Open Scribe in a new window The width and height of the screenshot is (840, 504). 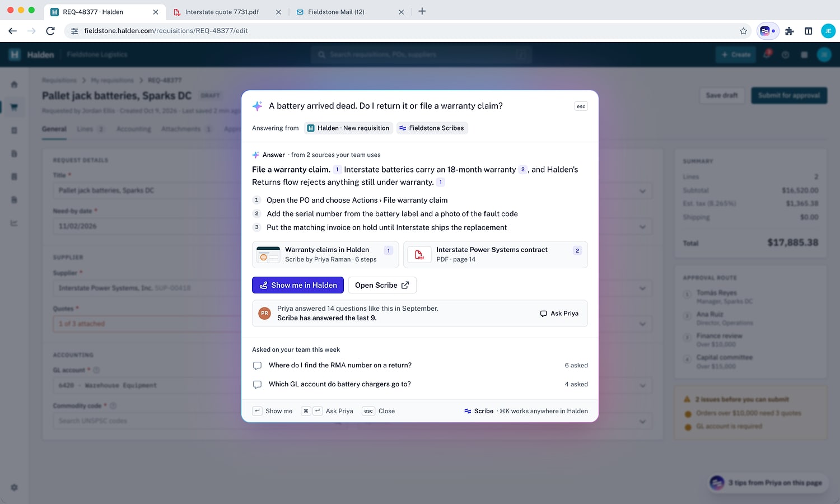382,285
